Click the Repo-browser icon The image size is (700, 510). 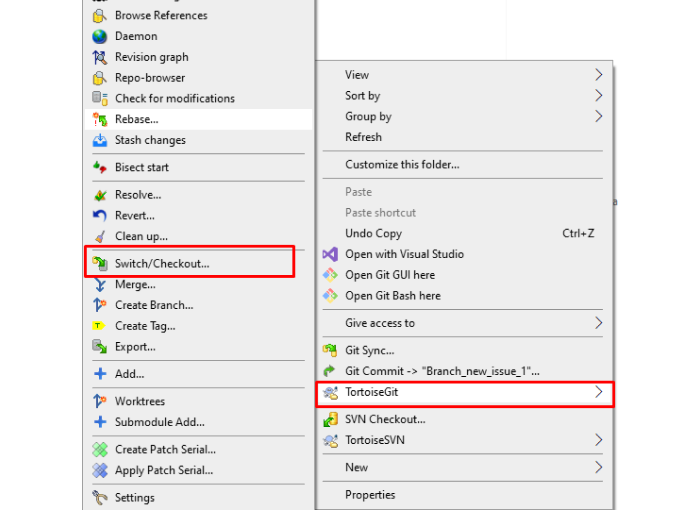[x=100, y=78]
